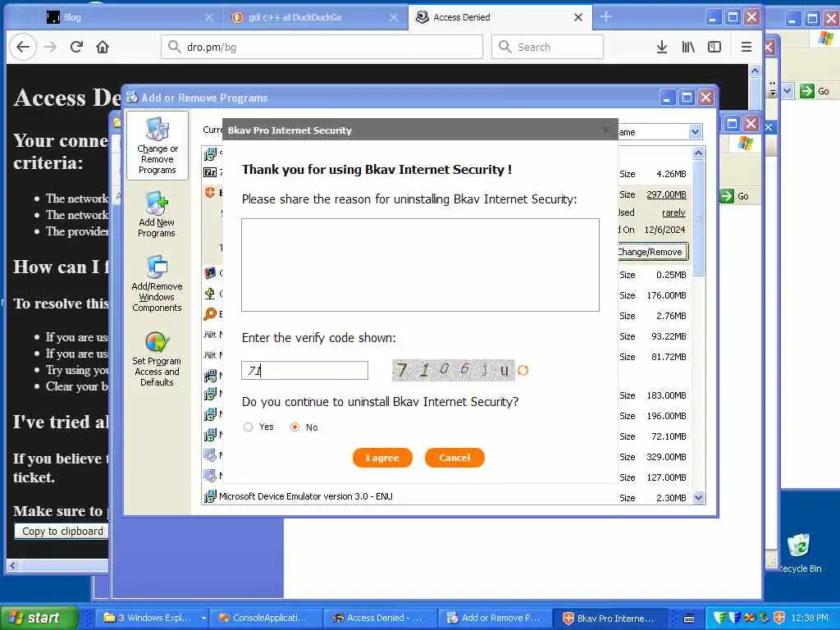
Task: Click the dro.pm/bg address bar
Action: [x=322, y=47]
